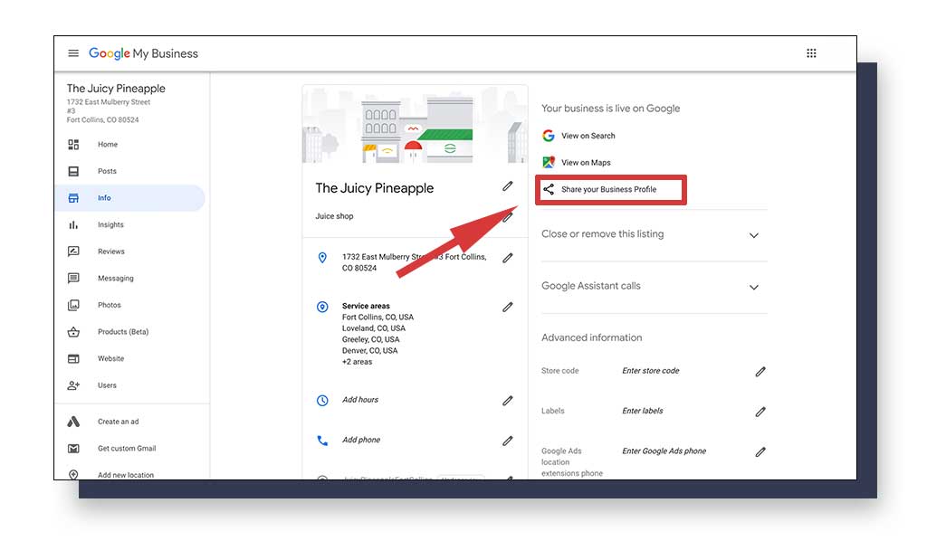This screenshot has height=560, width=927.
Task: Edit phone with the pencil icon
Action: 507,441
